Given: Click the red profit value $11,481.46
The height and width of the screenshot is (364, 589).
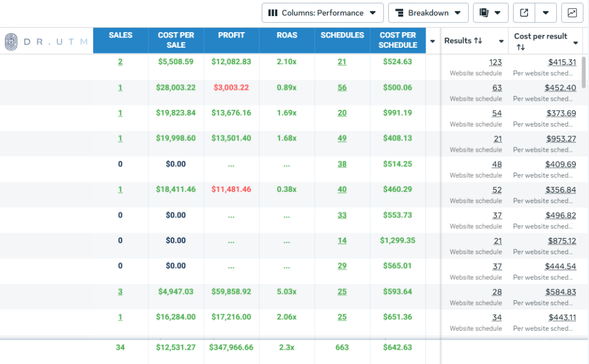Looking at the screenshot, I should tap(231, 189).
